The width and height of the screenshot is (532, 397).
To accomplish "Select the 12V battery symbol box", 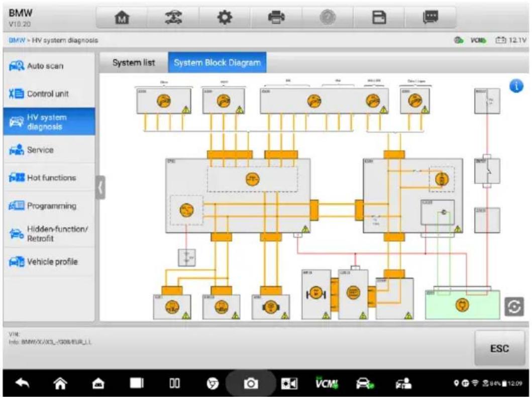I will coord(186,257).
